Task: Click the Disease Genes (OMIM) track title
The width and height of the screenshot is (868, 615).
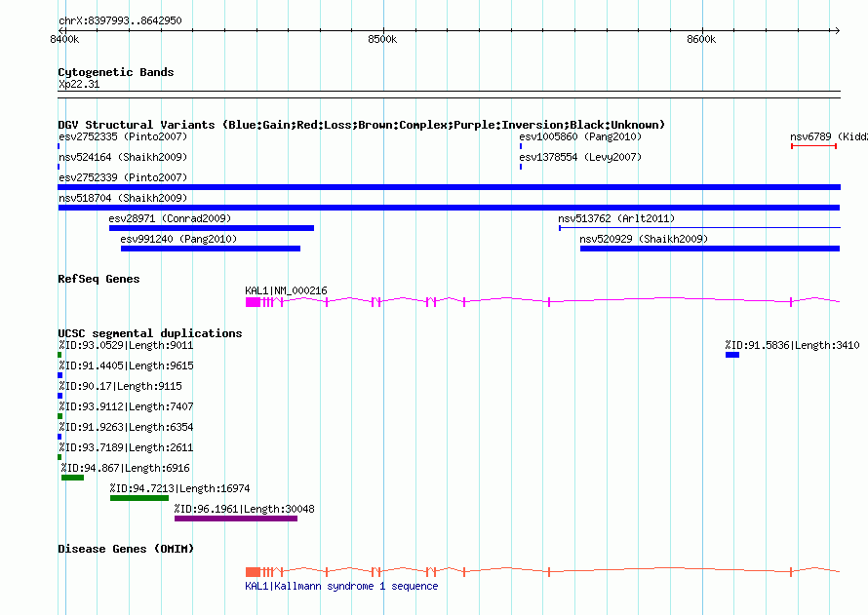Action: pos(126,549)
